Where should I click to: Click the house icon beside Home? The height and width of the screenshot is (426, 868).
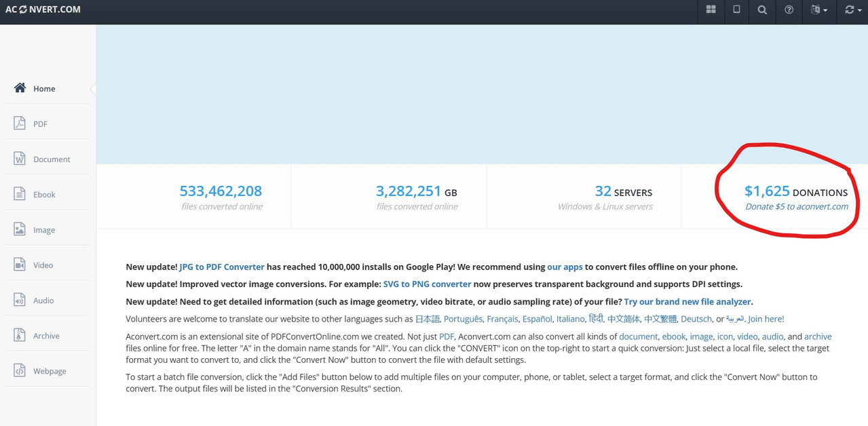20,88
